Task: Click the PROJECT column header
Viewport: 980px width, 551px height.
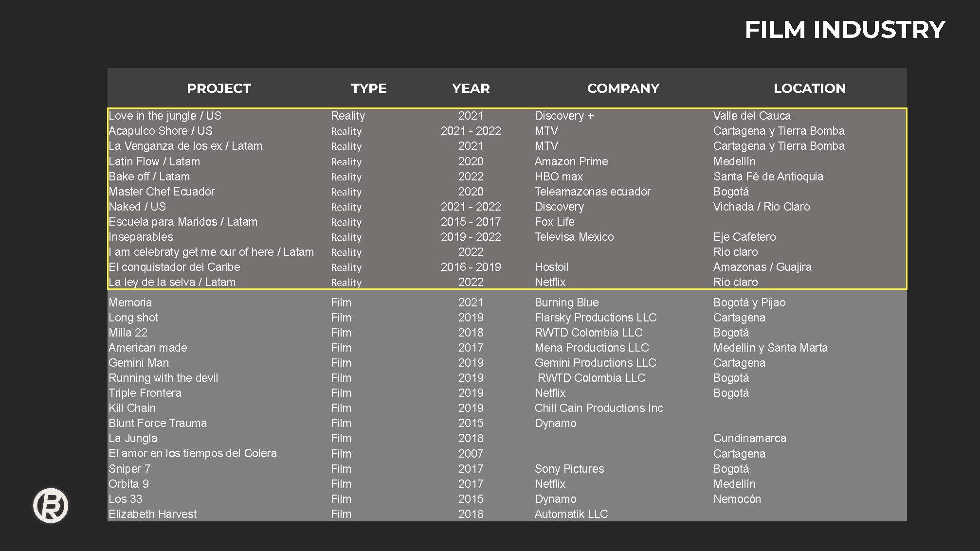Action: pyautogui.click(x=219, y=89)
